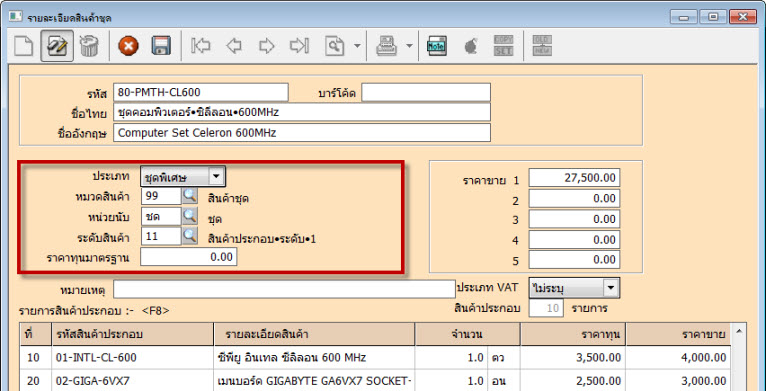Click the จำนวน column header

point(468,334)
